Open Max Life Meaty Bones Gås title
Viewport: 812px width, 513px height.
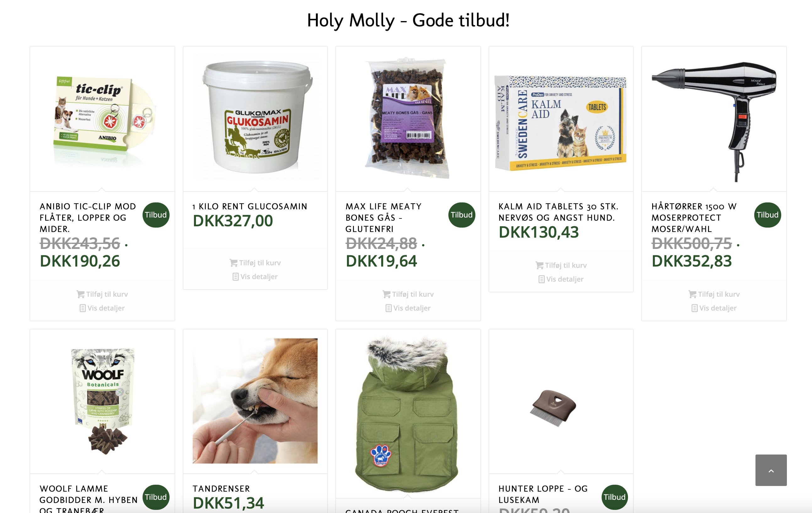(383, 217)
